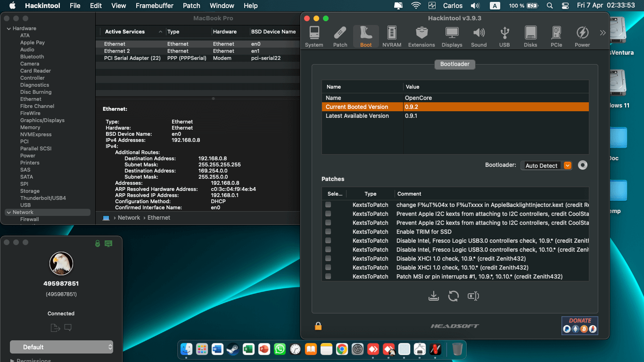Open the Sound toolbar section
The image size is (644, 362).
click(479, 37)
